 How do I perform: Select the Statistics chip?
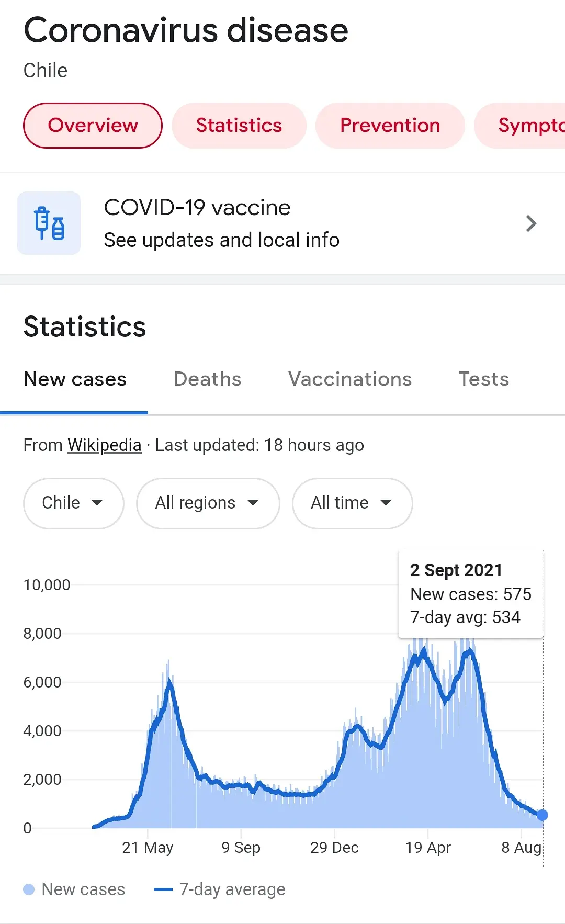(239, 126)
